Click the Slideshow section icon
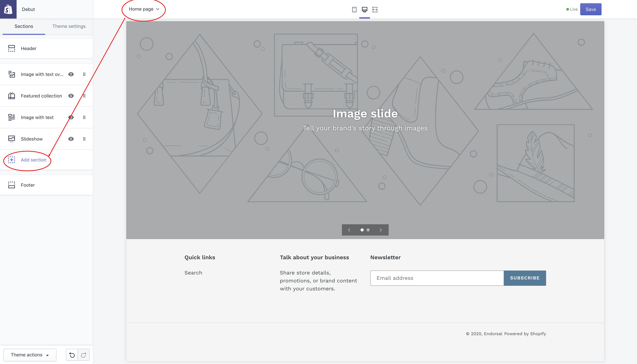The height and width of the screenshot is (364, 637). click(x=12, y=139)
